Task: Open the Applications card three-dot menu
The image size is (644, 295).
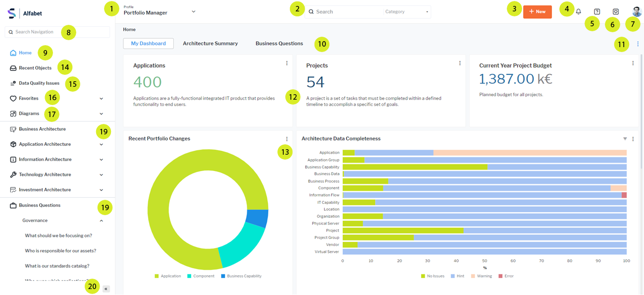Action: tap(287, 63)
